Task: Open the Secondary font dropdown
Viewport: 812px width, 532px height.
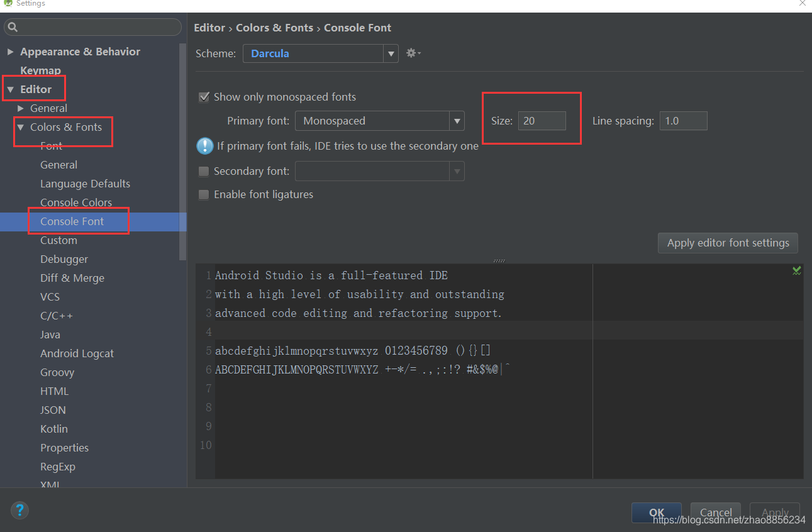Action: [380, 171]
